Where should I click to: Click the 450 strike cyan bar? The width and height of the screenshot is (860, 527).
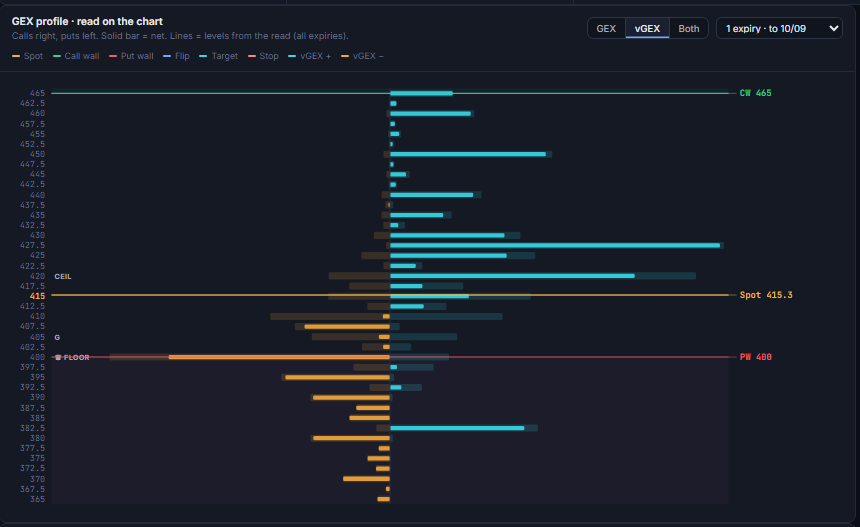pyautogui.click(x=468, y=154)
